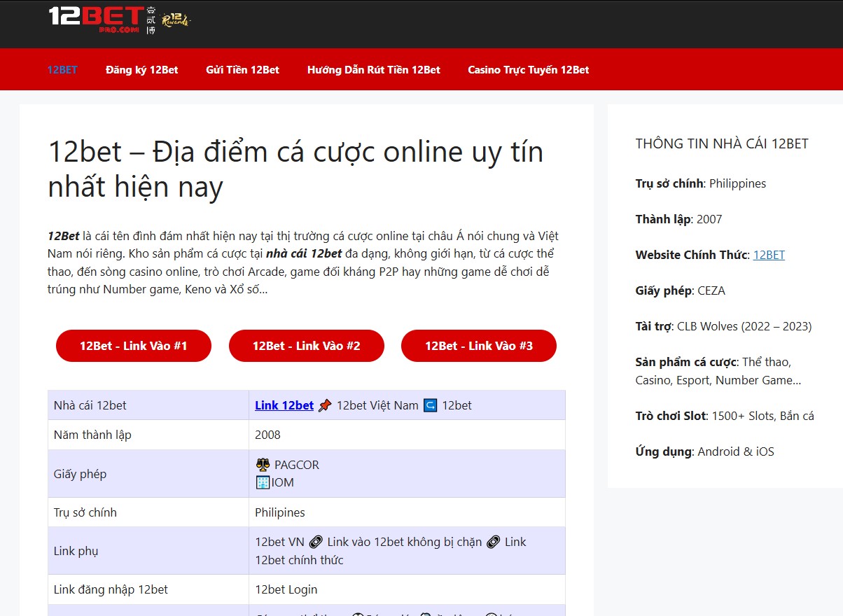Select Hướng Dẫn Rút Tiền 12Bet

pyautogui.click(x=373, y=69)
